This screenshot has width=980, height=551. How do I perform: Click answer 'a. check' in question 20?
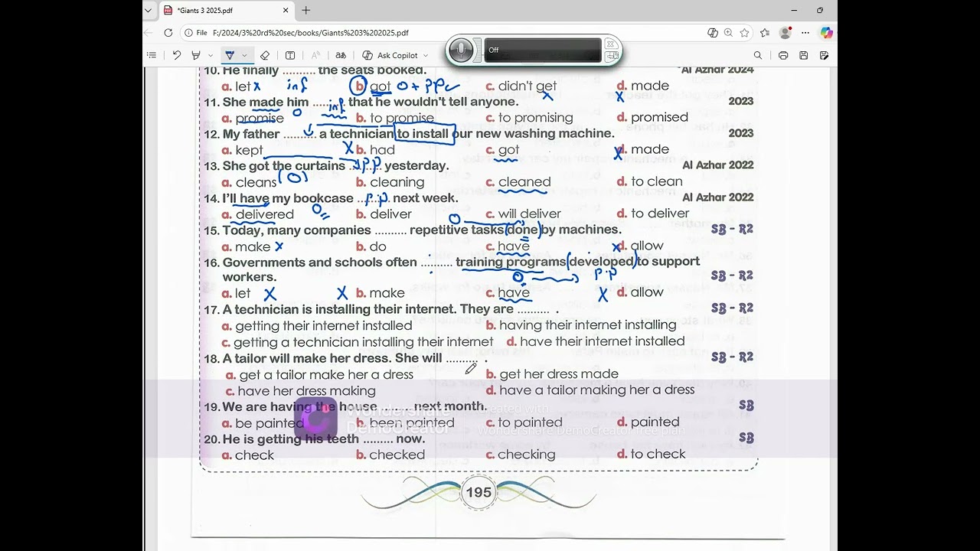pos(248,455)
